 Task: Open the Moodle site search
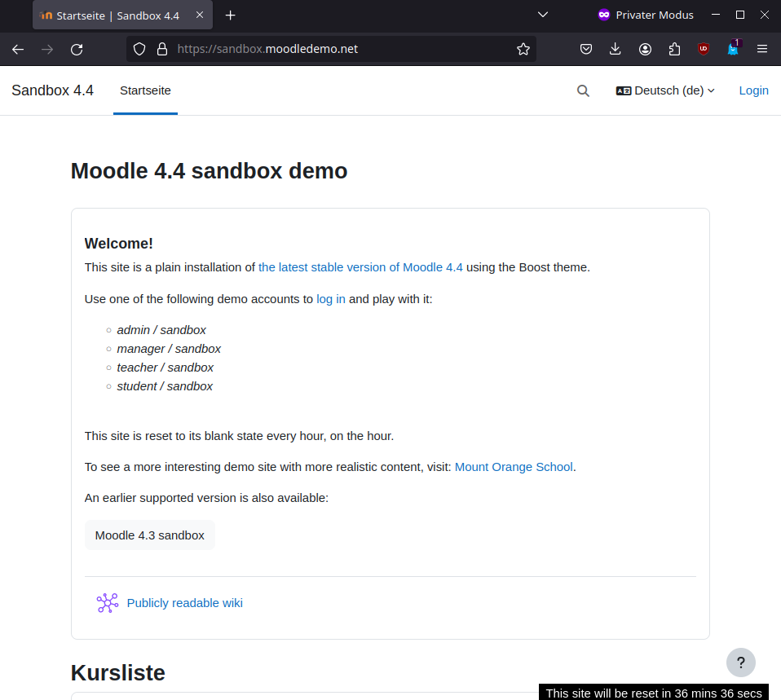coord(583,90)
